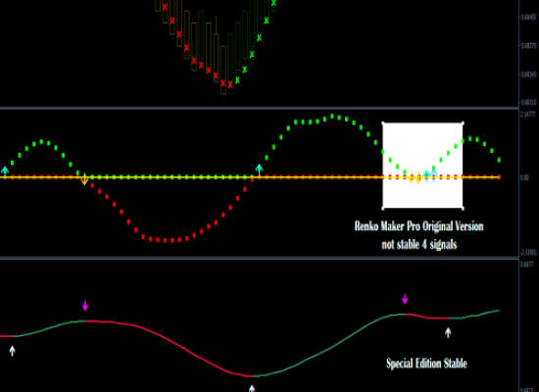Viewport: 539px width, 392px height.
Task: Grab the top-left corner handle of the white rectangle
Action: click(383, 123)
